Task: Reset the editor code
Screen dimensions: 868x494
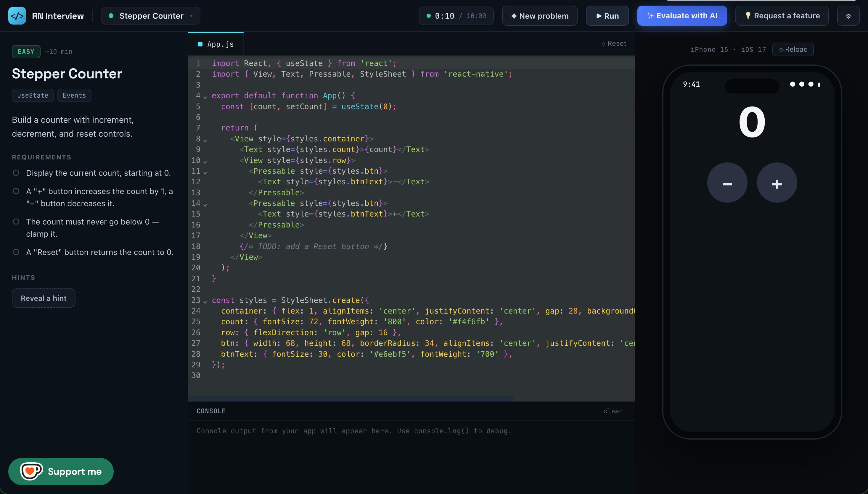Action: tap(614, 43)
